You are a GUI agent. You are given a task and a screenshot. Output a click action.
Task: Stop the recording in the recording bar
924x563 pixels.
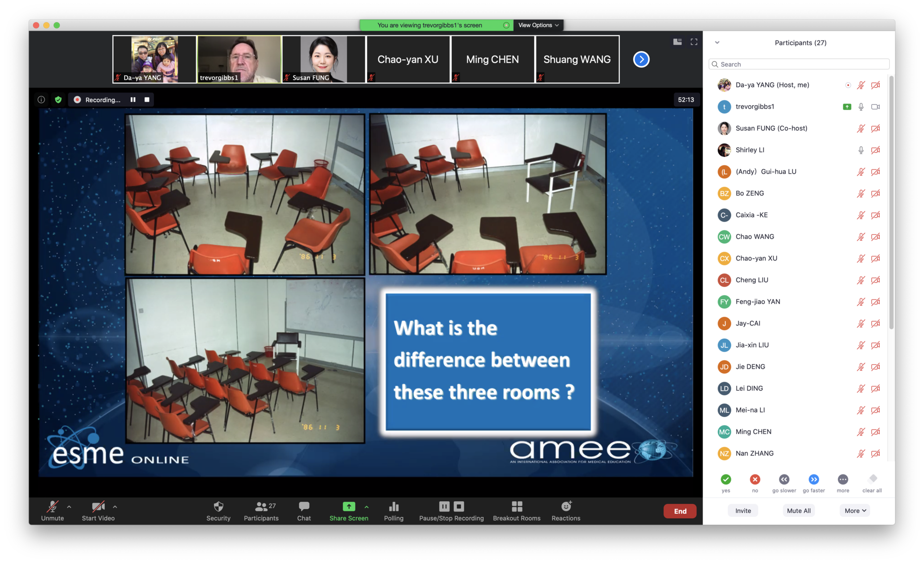click(147, 100)
